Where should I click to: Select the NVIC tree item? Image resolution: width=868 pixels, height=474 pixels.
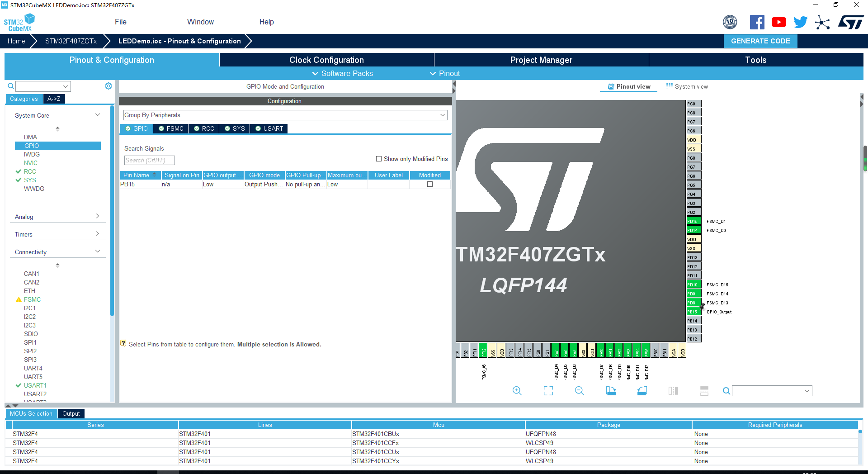(x=31, y=163)
